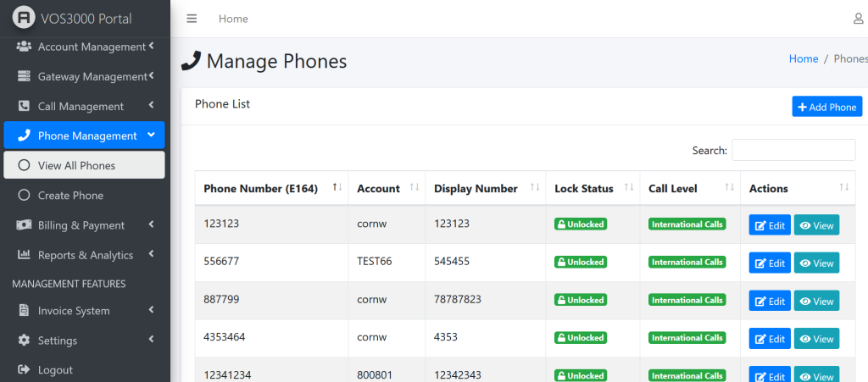Click the Invoice System document icon
The width and height of the screenshot is (868, 382).
[24, 310]
